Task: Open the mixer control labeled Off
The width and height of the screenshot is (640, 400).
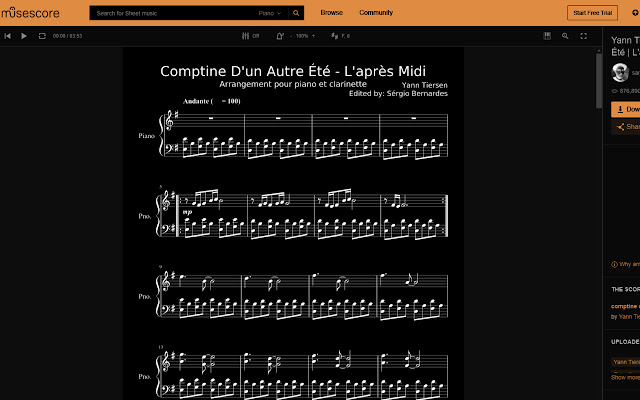Action: [x=250, y=36]
